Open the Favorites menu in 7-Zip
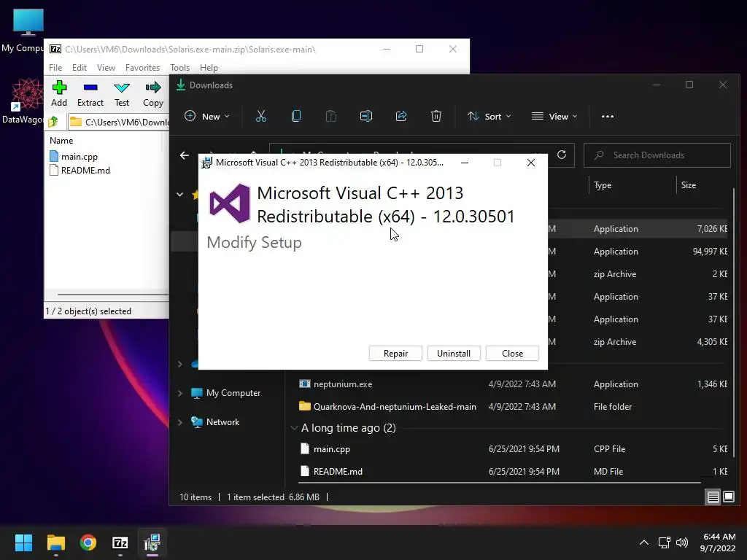This screenshot has height=560, width=747. [x=142, y=68]
